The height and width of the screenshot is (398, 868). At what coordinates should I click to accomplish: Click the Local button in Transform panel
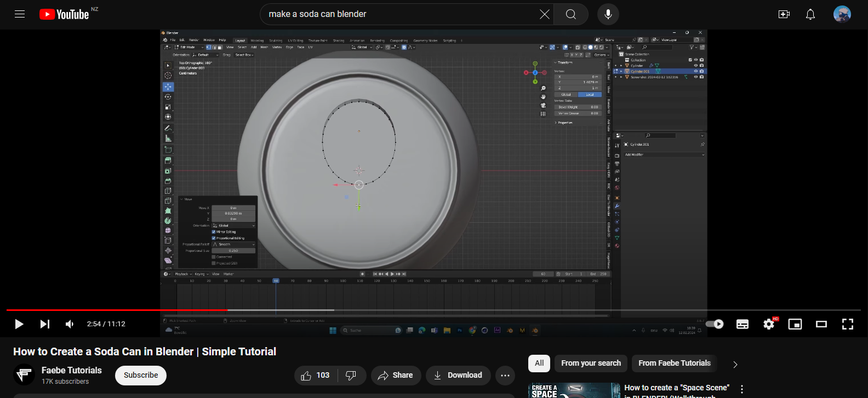[590, 94]
